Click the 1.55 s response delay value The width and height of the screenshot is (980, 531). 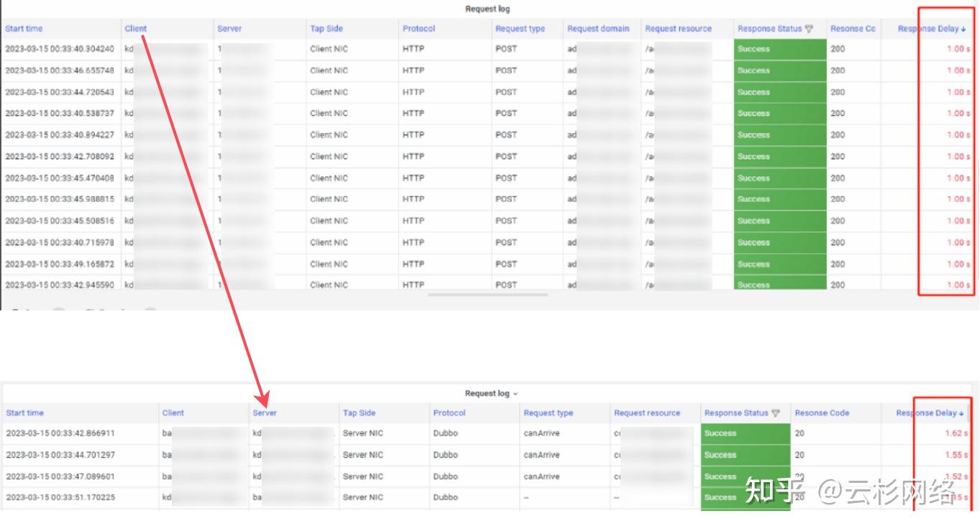957,455
